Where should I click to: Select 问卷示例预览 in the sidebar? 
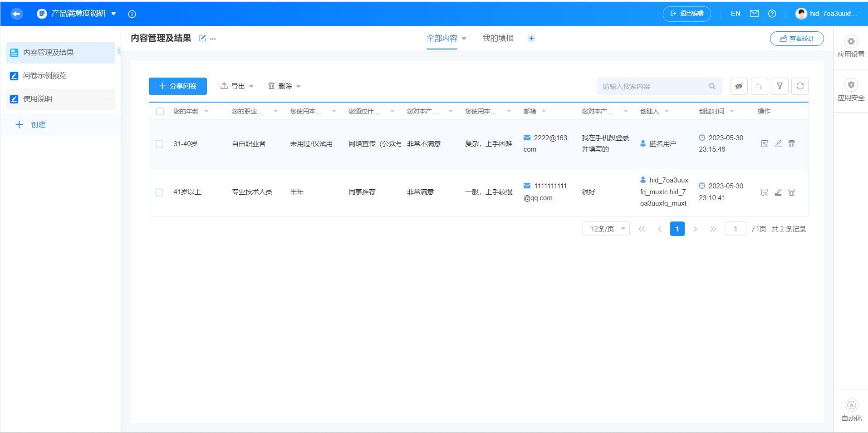pos(60,76)
